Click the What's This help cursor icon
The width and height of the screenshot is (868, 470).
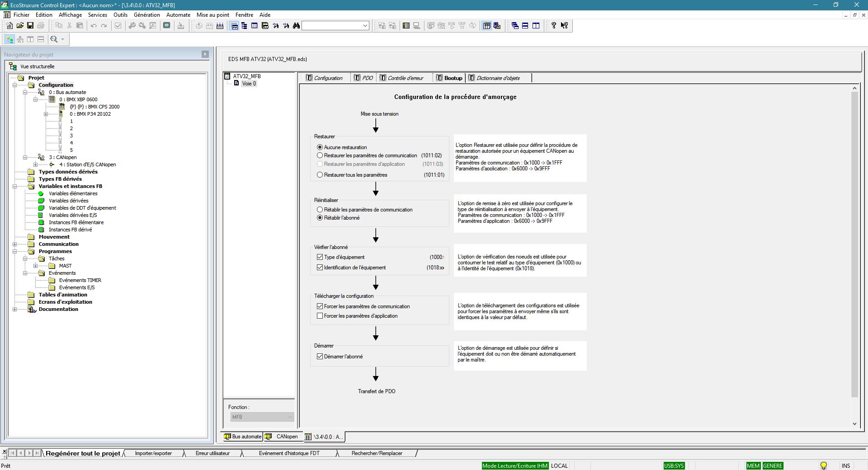(x=564, y=26)
